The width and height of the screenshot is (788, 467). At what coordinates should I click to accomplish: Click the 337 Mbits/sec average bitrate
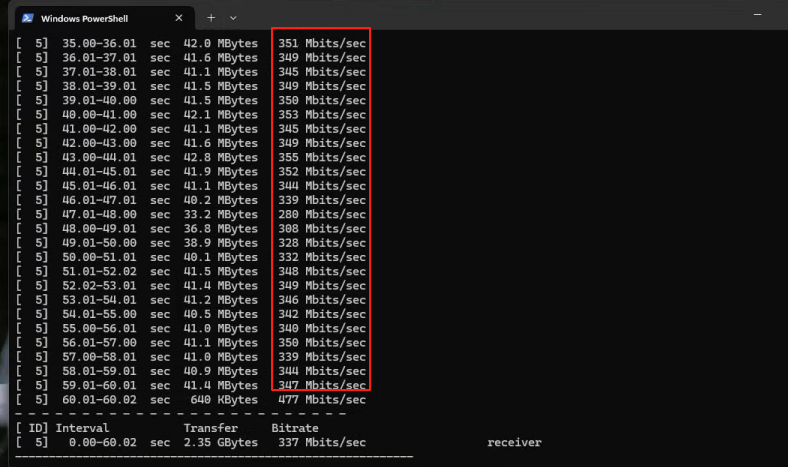coord(322,442)
